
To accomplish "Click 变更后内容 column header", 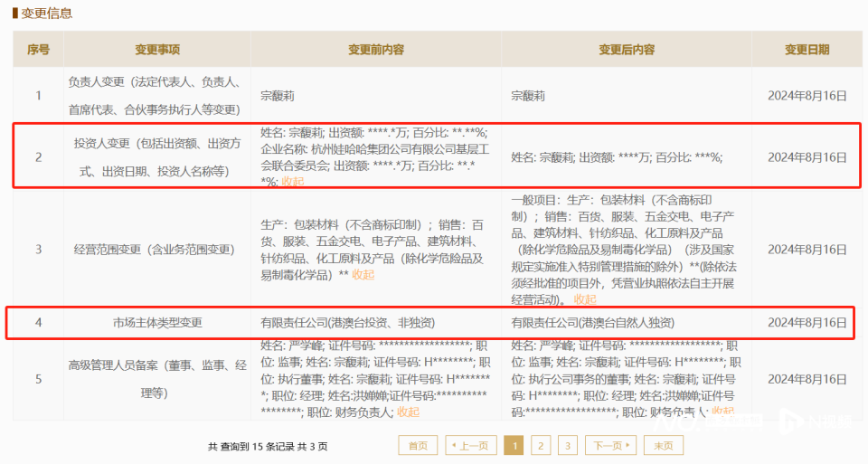I will point(627,49).
